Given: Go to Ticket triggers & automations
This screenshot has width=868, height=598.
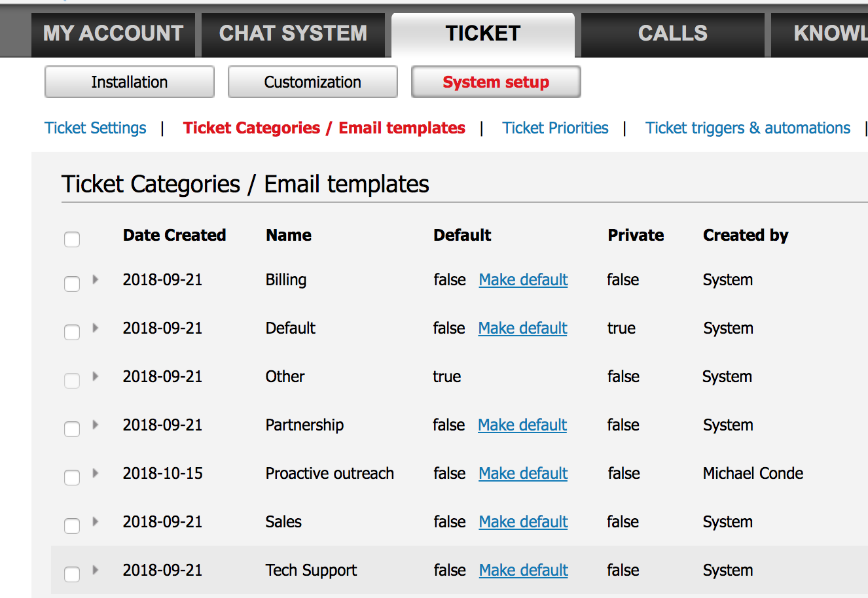Looking at the screenshot, I should point(748,128).
